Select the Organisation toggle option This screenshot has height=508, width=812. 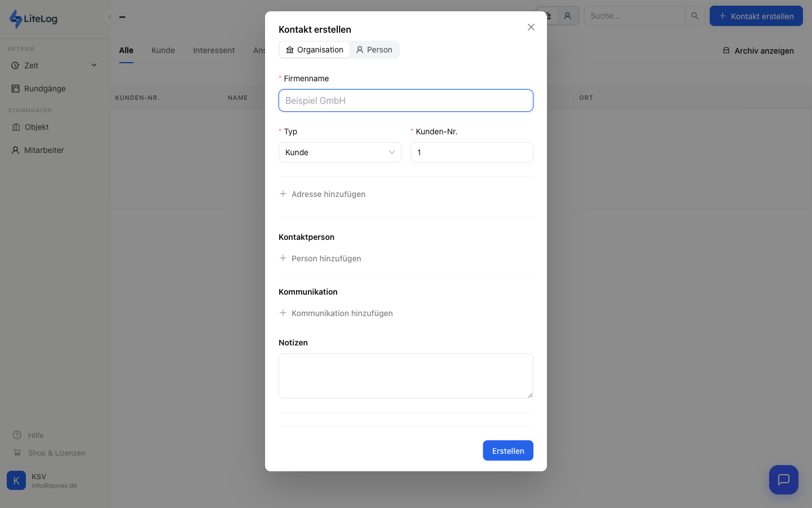(x=315, y=50)
